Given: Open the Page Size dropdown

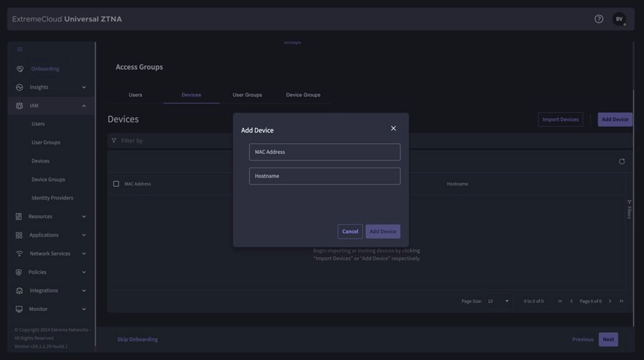Looking at the screenshot, I should 499,301.
